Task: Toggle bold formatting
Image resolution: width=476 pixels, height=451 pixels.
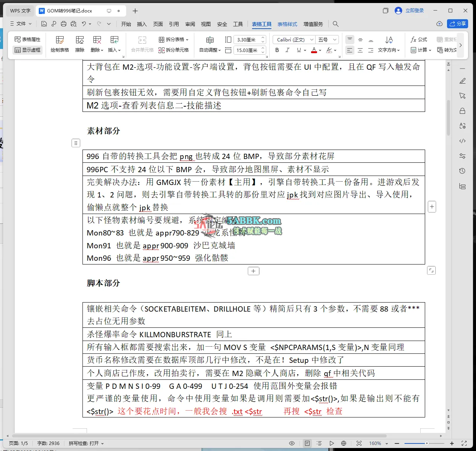Action: pyautogui.click(x=277, y=50)
